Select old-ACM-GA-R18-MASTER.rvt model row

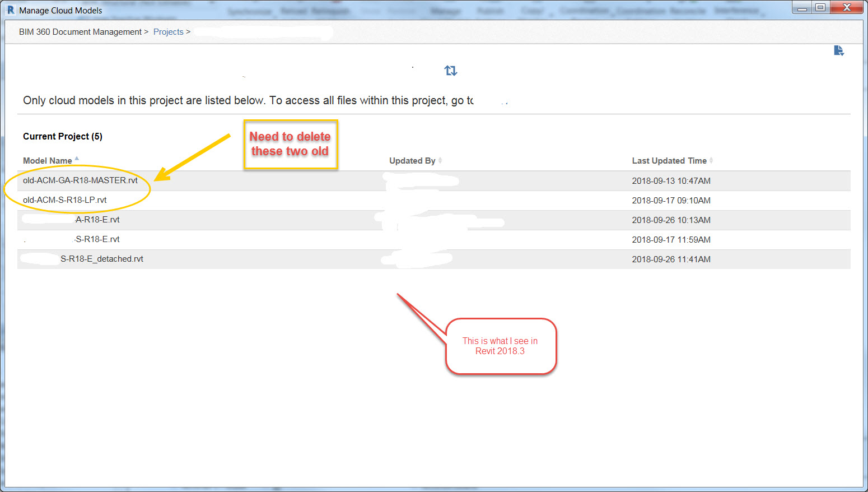(x=434, y=180)
